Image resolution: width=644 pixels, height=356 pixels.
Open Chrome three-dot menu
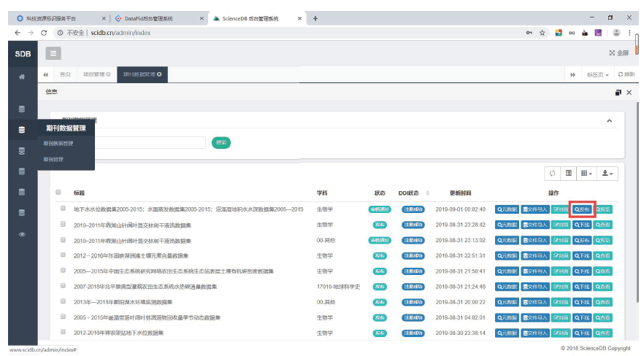pos(629,33)
